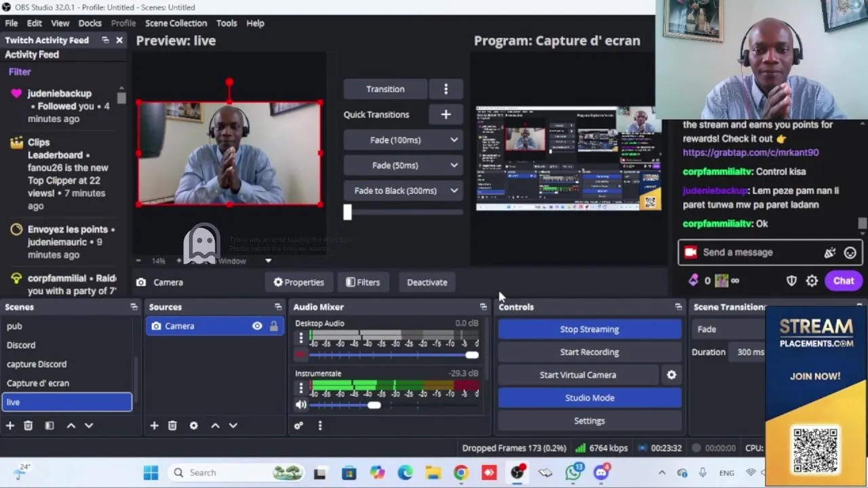
Task: Move the selected scene down
Action: 89,426
